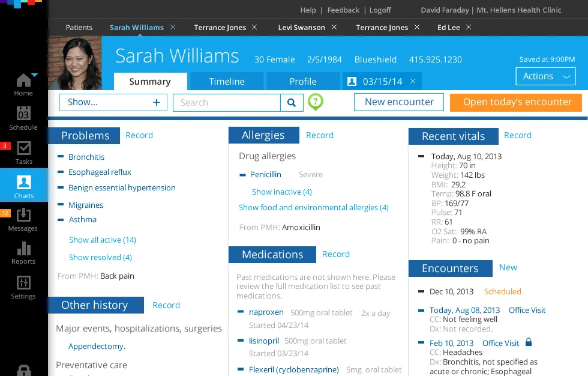Switch to Levi Swanson patient tab
Image resolution: width=588 pixels, height=376 pixels.
coord(301,28)
